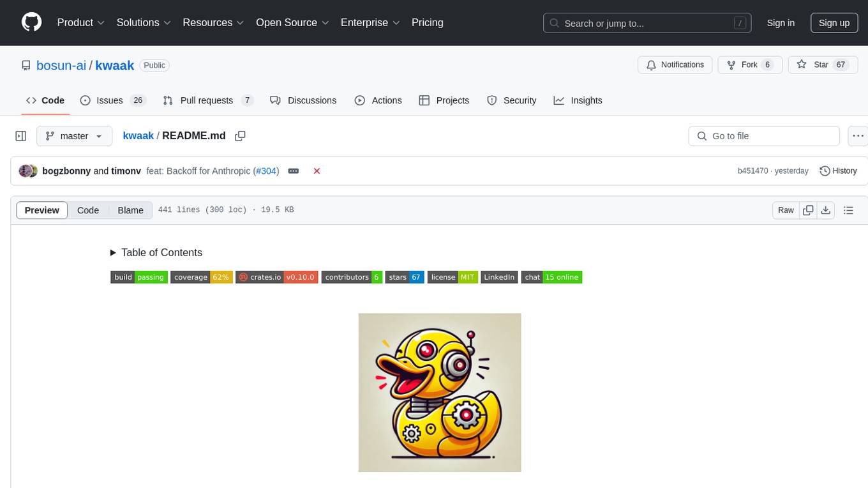The image size is (868, 488).
Task: Open bogzbonny author profile
Action: [x=66, y=171]
